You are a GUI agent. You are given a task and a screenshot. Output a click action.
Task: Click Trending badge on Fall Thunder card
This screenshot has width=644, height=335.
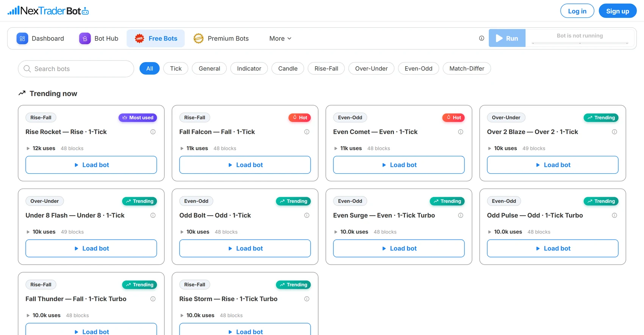tap(139, 285)
